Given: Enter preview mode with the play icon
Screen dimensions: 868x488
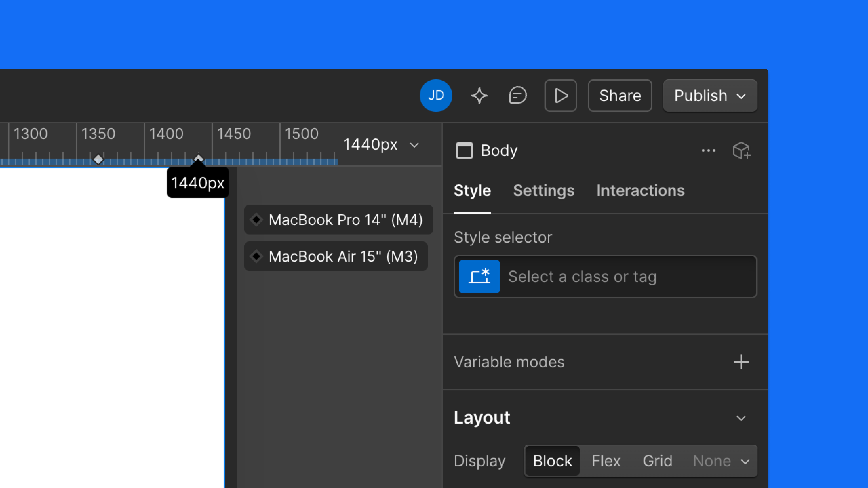Looking at the screenshot, I should (560, 95).
